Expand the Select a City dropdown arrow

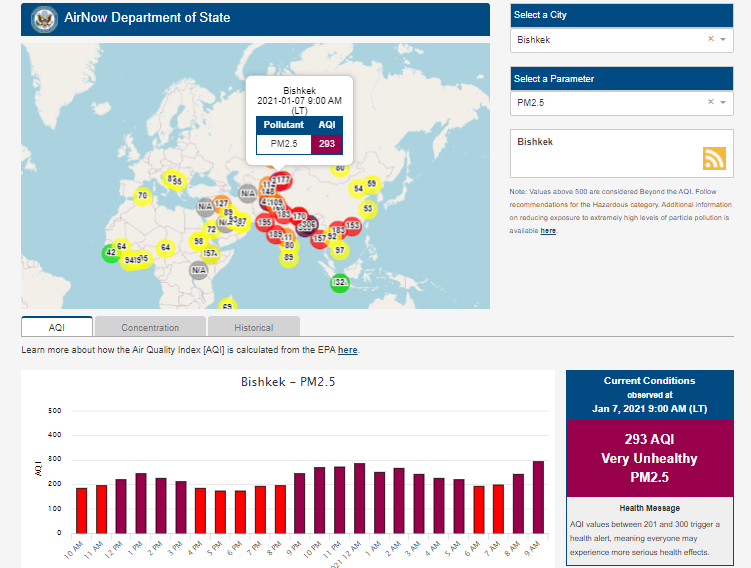723,39
